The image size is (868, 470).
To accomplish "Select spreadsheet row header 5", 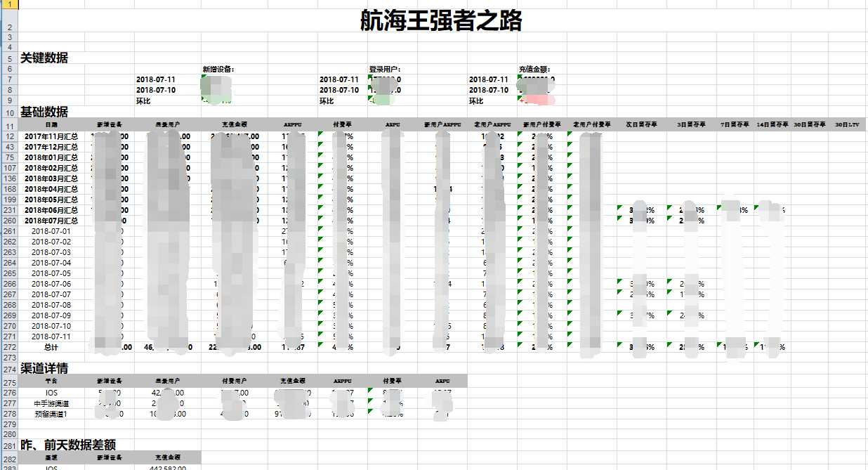I will 9,58.
